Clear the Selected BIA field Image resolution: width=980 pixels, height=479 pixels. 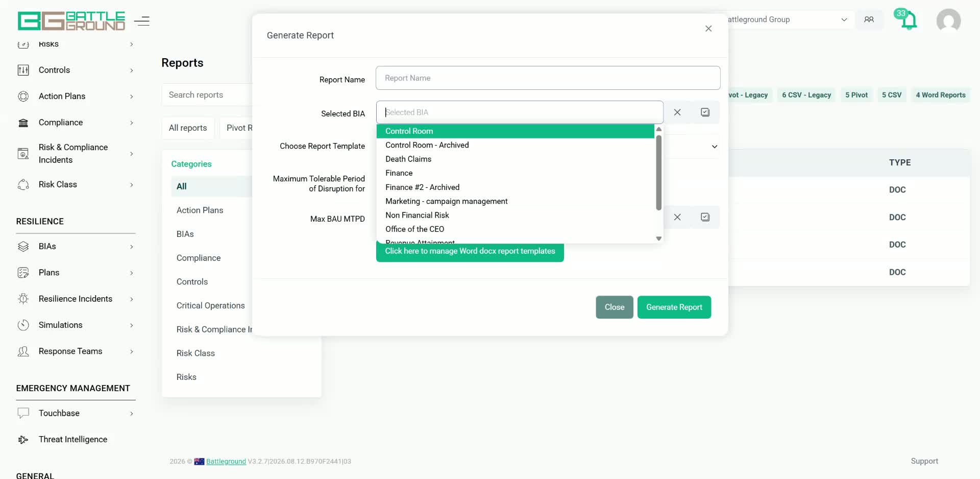(677, 112)
